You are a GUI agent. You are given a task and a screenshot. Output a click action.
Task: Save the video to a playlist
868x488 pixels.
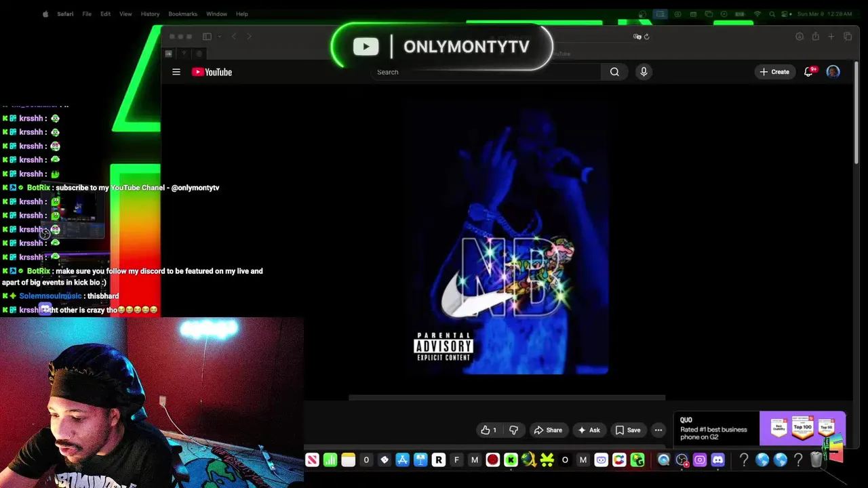click(627, 430)
